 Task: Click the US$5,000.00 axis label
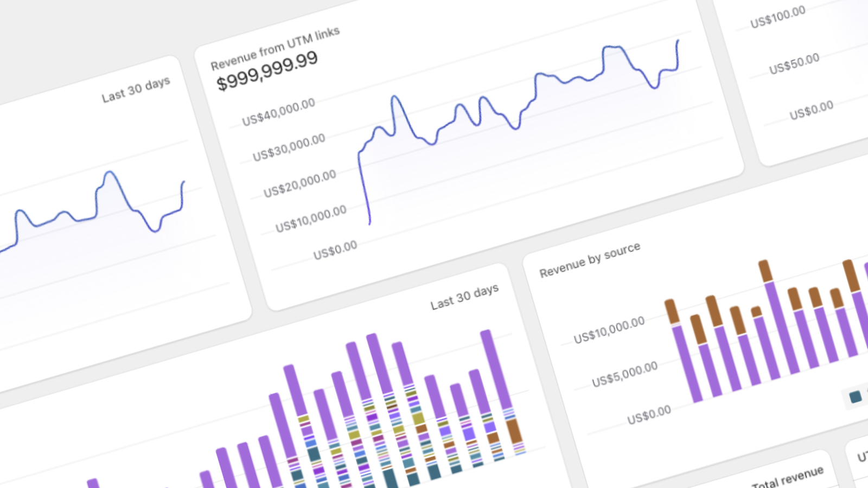tap(624, 374)
